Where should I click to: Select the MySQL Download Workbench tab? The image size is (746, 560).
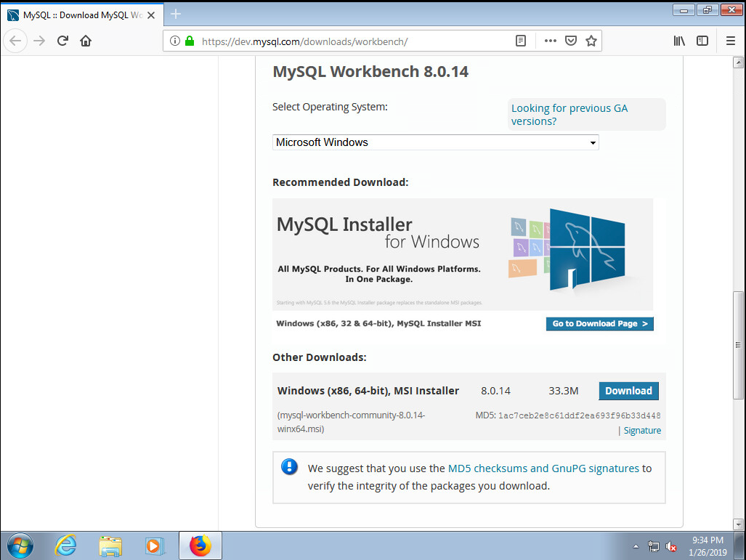tap(82, 15)
